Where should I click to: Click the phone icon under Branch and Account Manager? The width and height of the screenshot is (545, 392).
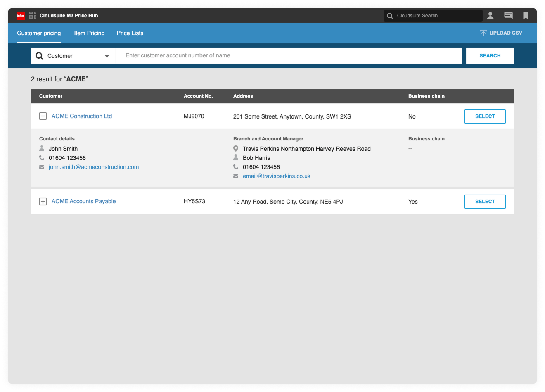(236, 167)
